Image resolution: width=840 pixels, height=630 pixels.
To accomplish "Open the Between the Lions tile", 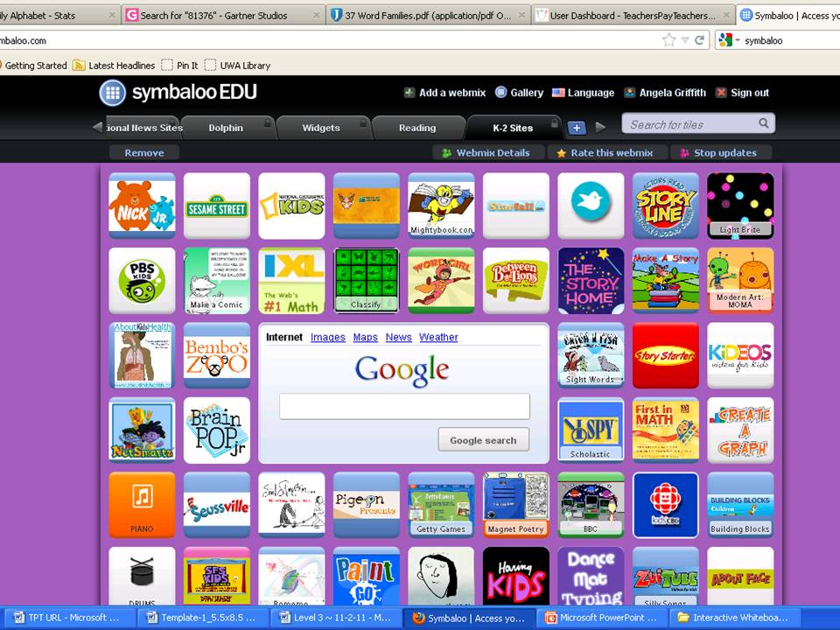I will tap(516, 281).
